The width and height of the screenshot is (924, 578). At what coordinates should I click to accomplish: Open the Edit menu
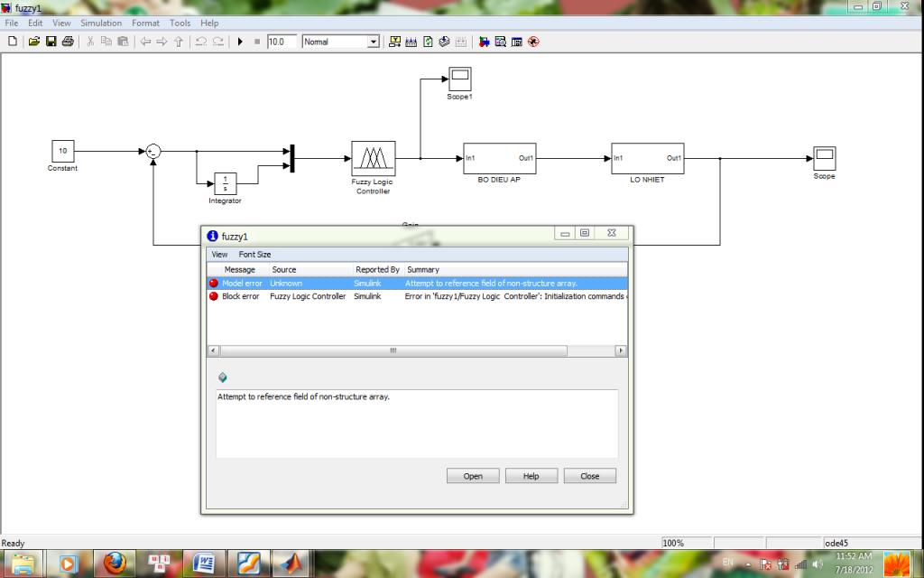[x=35, y=23]
